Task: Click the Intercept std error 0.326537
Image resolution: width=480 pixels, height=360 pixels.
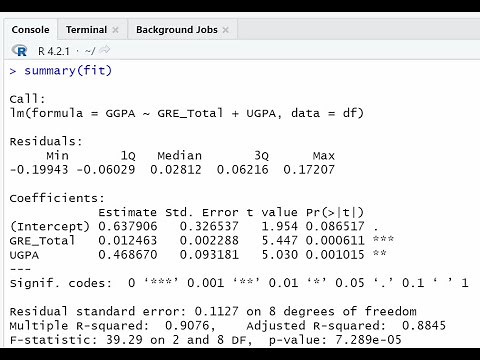Action: point(209,226)
